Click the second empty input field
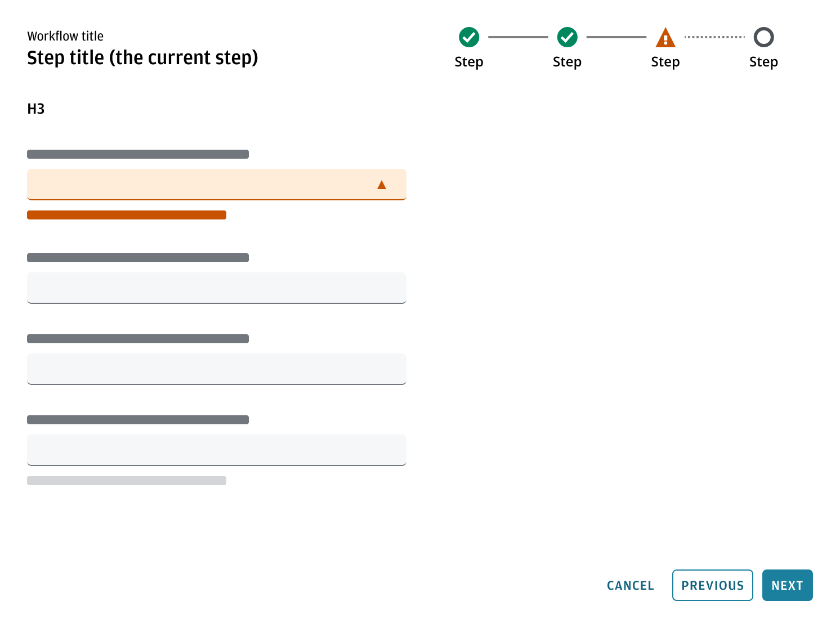The width and height of the screenshot is (840, 628). click(x=217, y=288)
